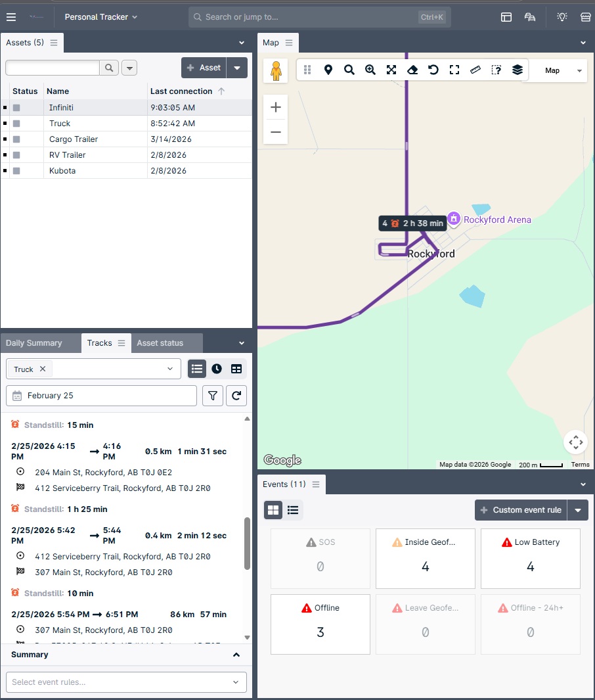
Task: Select the clock view in Tracks panel
Action: coord(217,369)
